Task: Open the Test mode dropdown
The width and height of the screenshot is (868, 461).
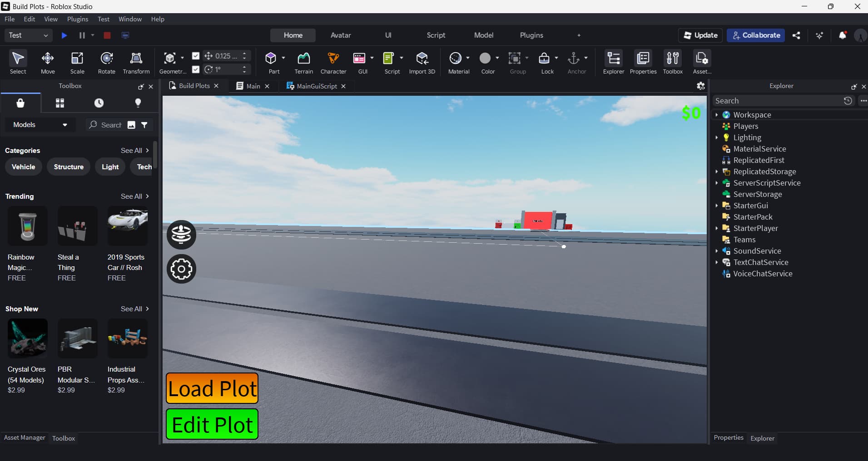Action: click(28, 35)
